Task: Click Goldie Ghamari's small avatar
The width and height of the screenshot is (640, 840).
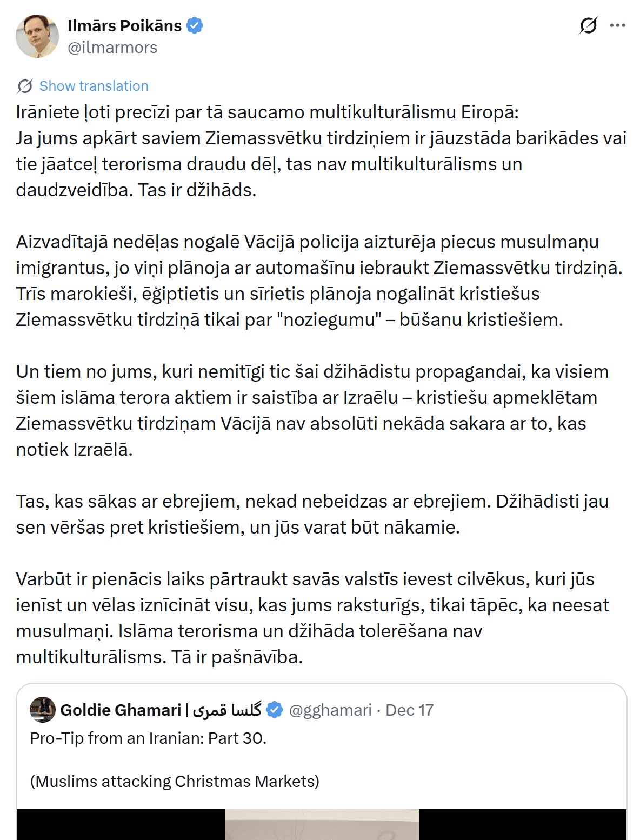Action: (43, 710)
